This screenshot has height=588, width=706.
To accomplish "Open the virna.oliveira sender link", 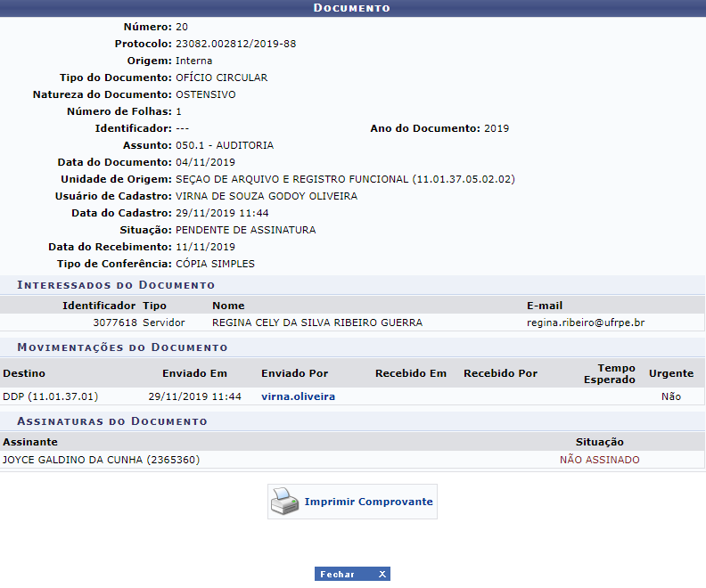I will [298, 396].
